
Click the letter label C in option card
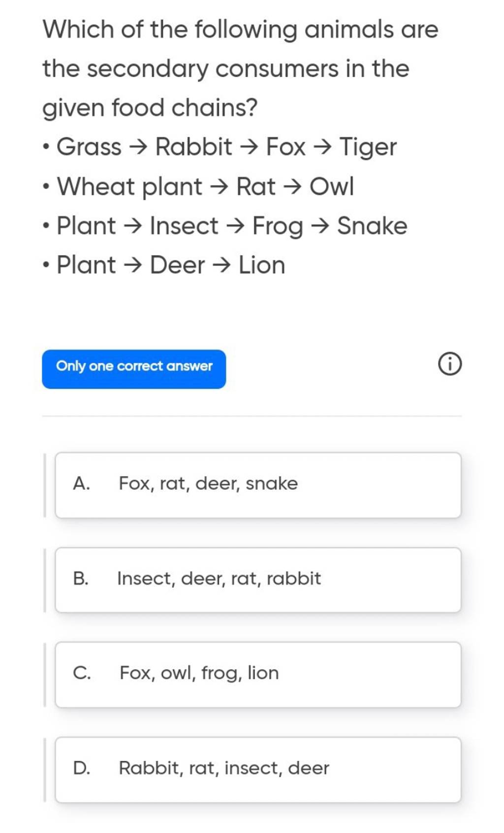click(83, 673)
